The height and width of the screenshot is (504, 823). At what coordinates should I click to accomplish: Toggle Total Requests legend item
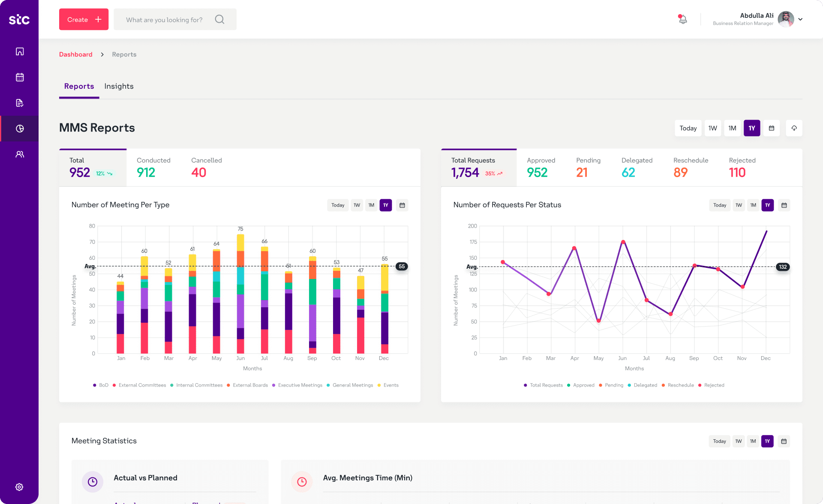click(543, 385)
